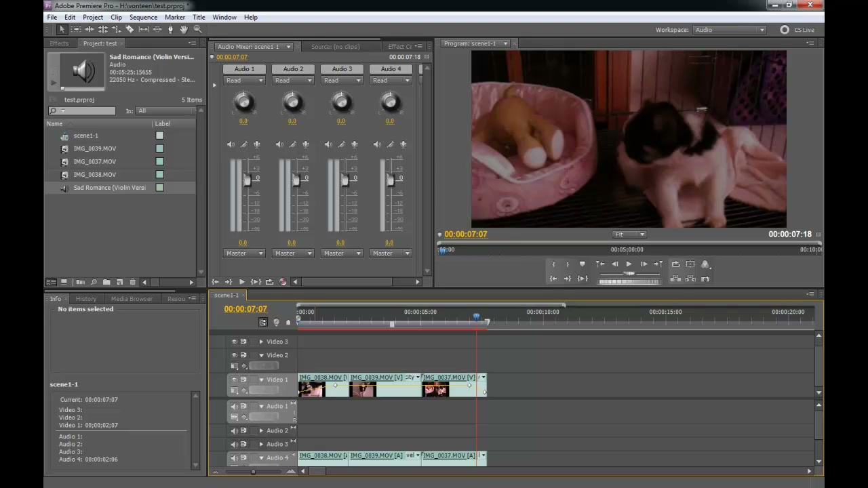Viewport: 868px width, 488px height.
Task: Click the timeline zoom slider handle
Action: pyautogui.click(x=253, y=472)
